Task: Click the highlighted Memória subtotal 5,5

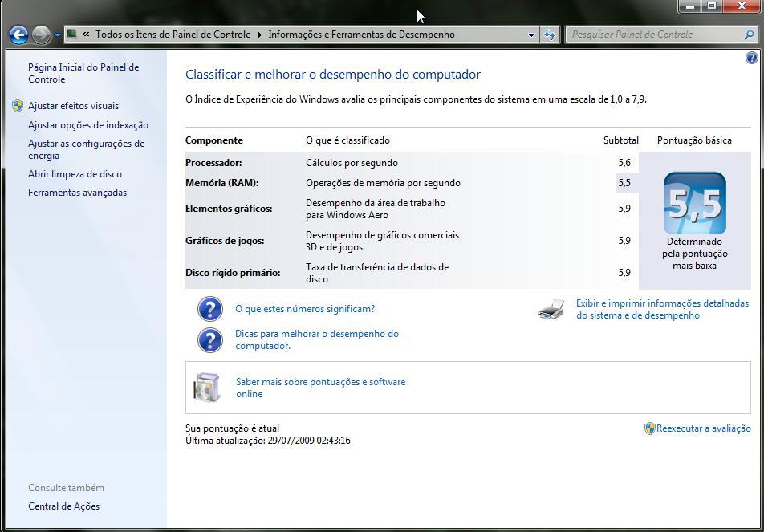Action: coord(624,183)
